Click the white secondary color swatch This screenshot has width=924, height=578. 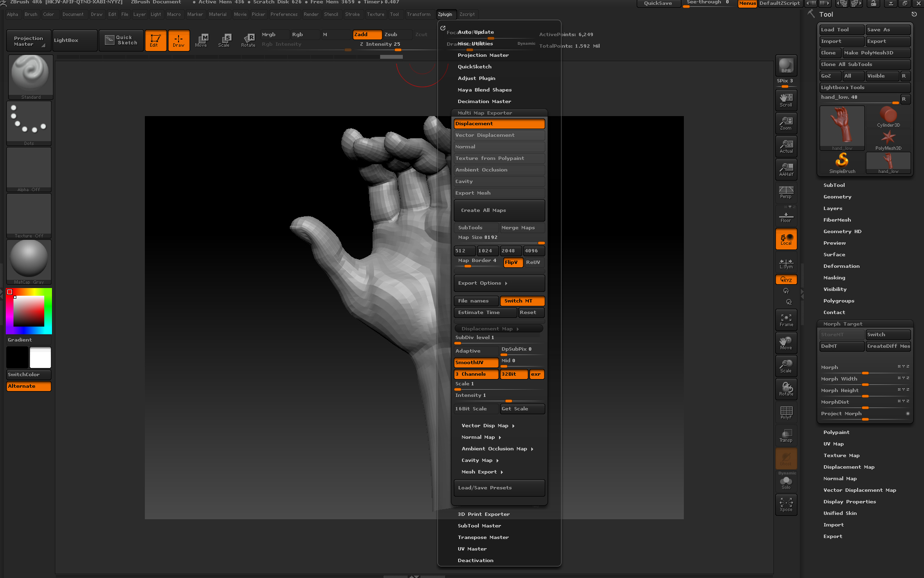pyautogui.click(x=40, y=358)
